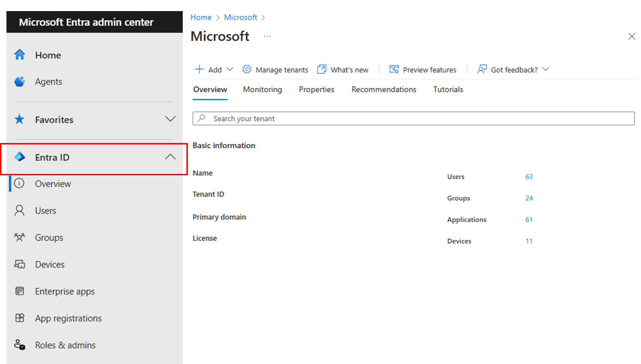Click the Microsoft breadcrumb link
Viewport: 641px width, 364px height.
click(240, 17)
